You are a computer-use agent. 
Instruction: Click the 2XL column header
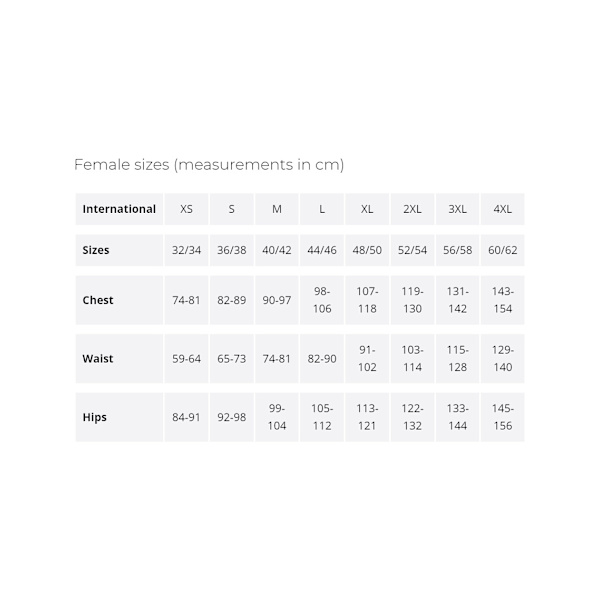click(412, 209)
